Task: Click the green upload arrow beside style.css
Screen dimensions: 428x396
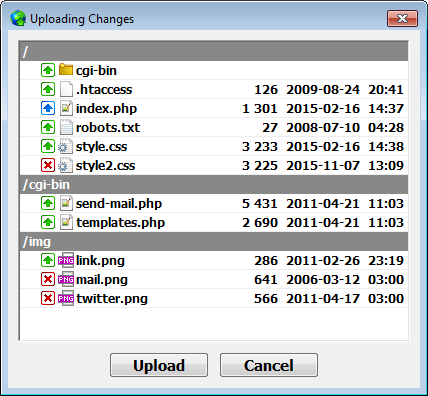Action: [x=48, y=146]
